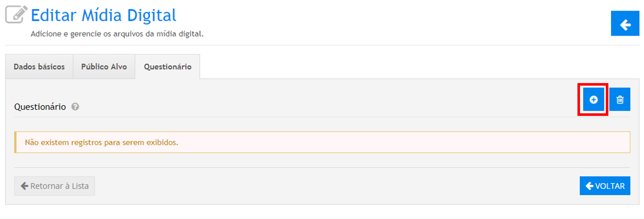Click the Editar Mídia Digital title
The width and height of the screenshot is (644, 219).
coord(104,16)
